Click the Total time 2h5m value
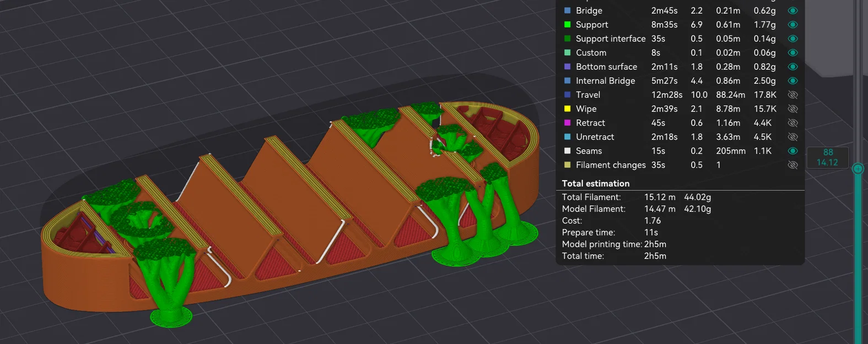 click(655, 256)
